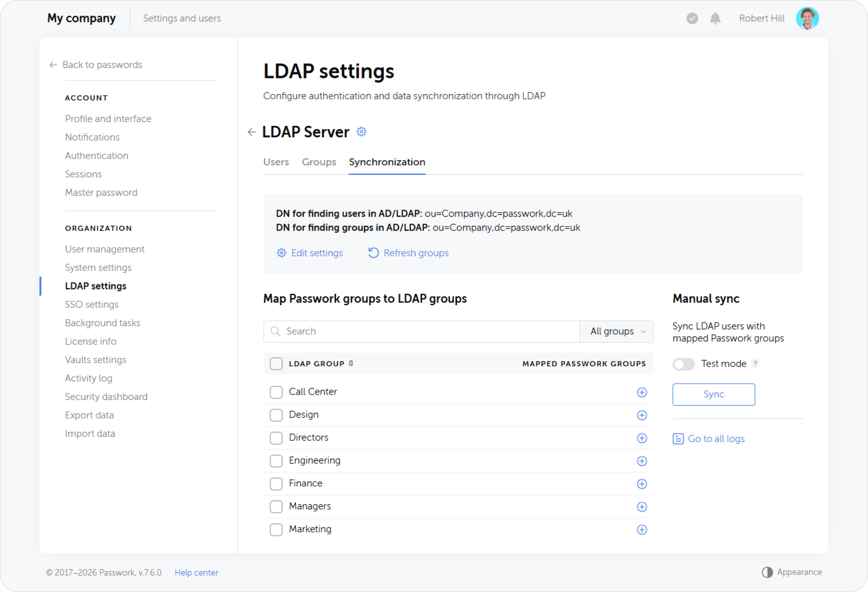Viewport: 868px width, 592px height.
Task: Click into the group Search field
Action: 422,331
